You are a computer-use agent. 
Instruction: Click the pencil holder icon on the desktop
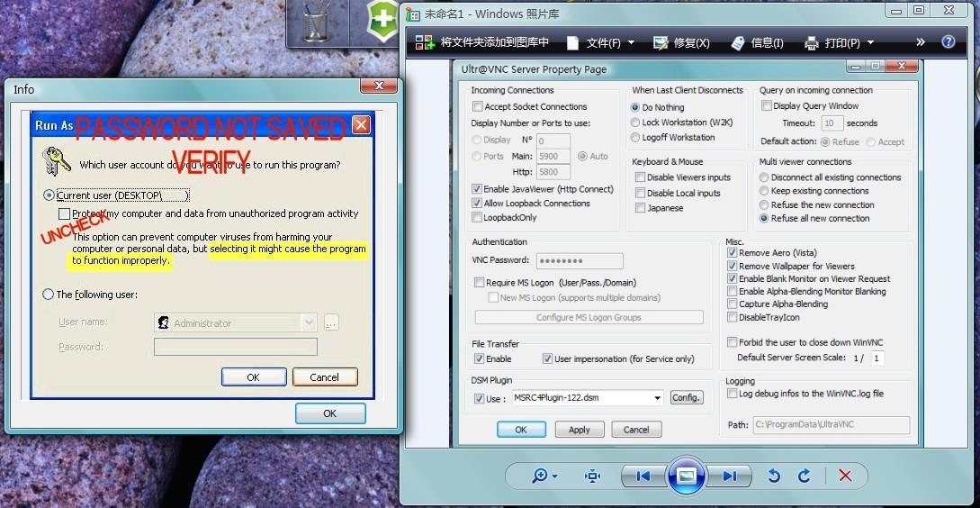[x=316, y=23]
